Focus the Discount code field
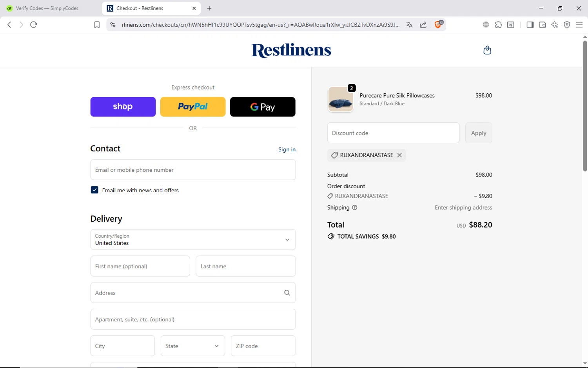The width and height of the screenshot is (588, 368). (x=393, y=133)
